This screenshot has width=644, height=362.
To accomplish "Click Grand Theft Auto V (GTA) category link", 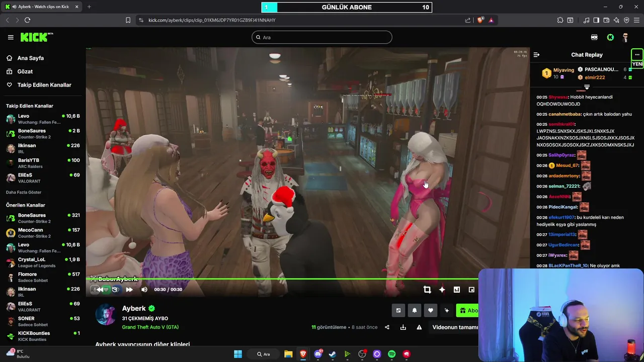I will point(150,327).
